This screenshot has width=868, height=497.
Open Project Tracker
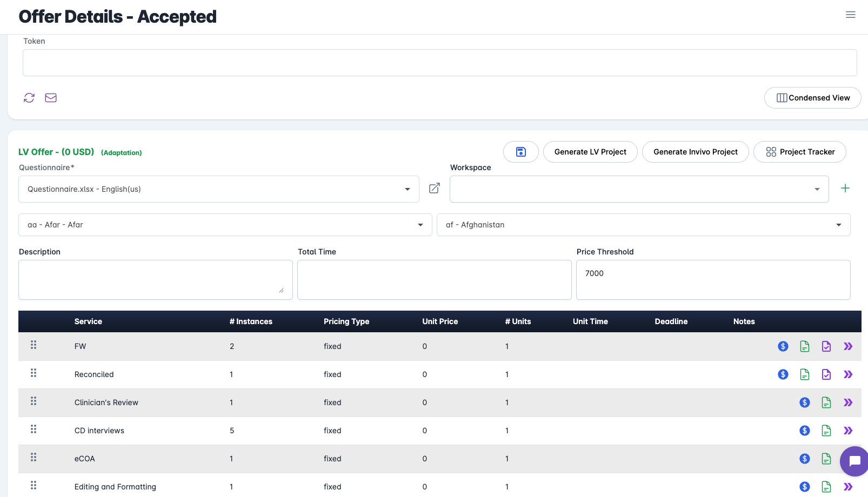coord(799,152)
